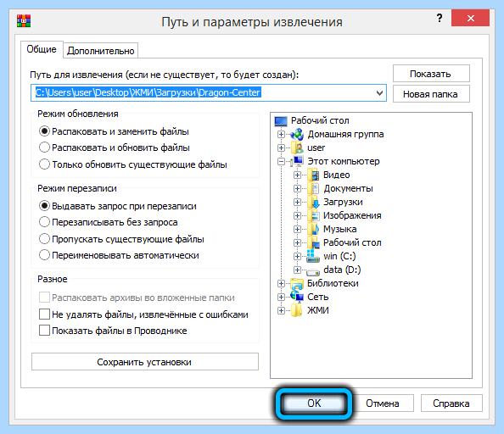Expand the Видео tree node

tap(297, 175)
